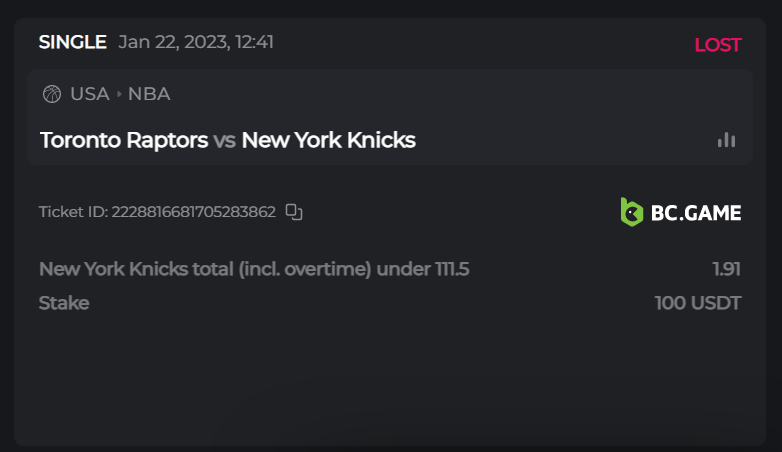Click the 'vs' text between teams
This screenshot has height=452, width=782.
(225, 140)
